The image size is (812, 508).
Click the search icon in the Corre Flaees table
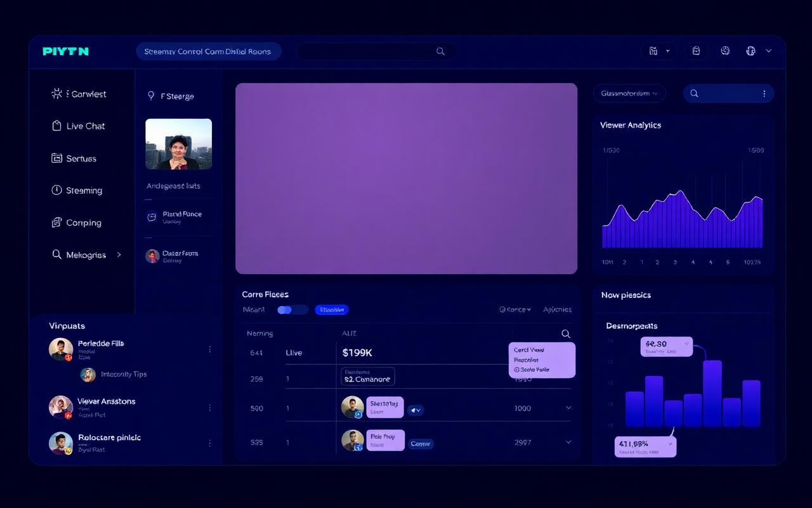[x=566, y=334]
